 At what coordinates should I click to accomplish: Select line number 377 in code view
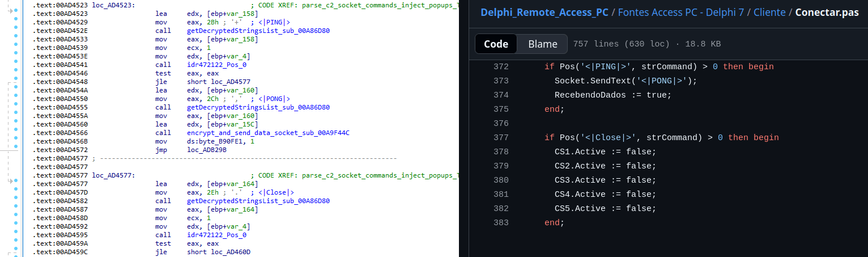501,138
